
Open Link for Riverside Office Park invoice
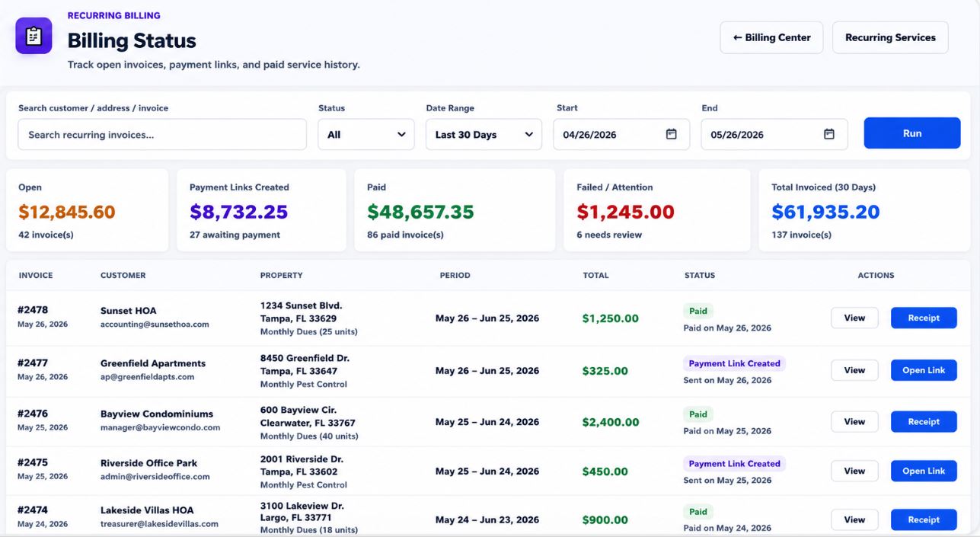[924, 471]
